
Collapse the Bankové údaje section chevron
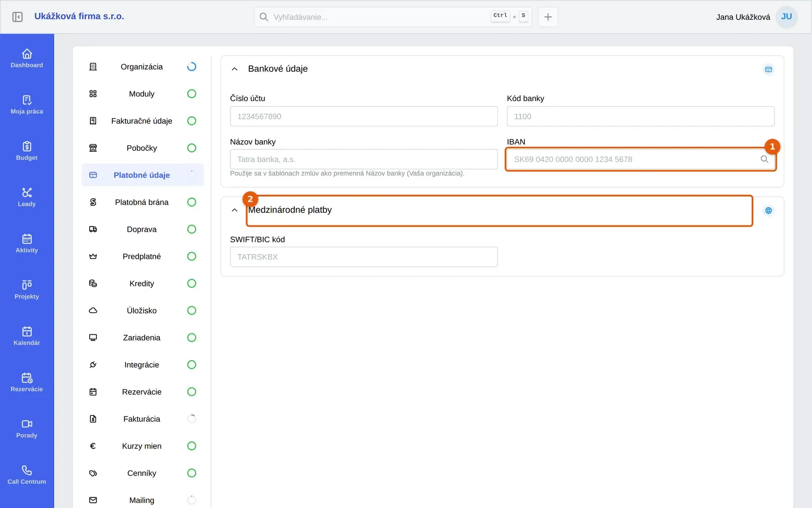(234, 69)
